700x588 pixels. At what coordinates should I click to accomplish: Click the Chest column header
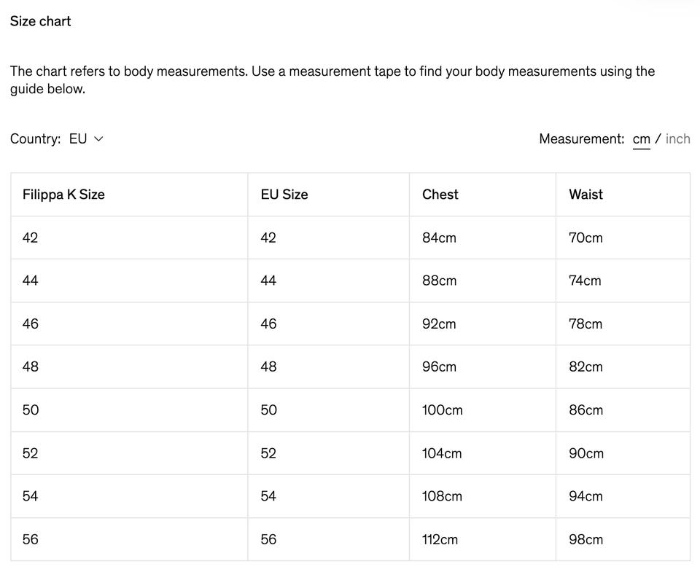(x=440, y=195)
